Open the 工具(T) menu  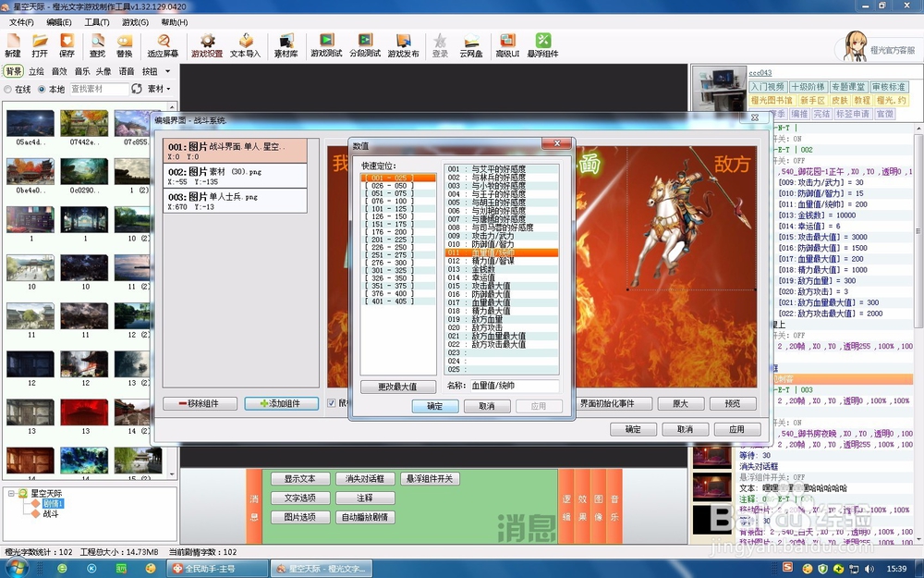click(97, 22)
